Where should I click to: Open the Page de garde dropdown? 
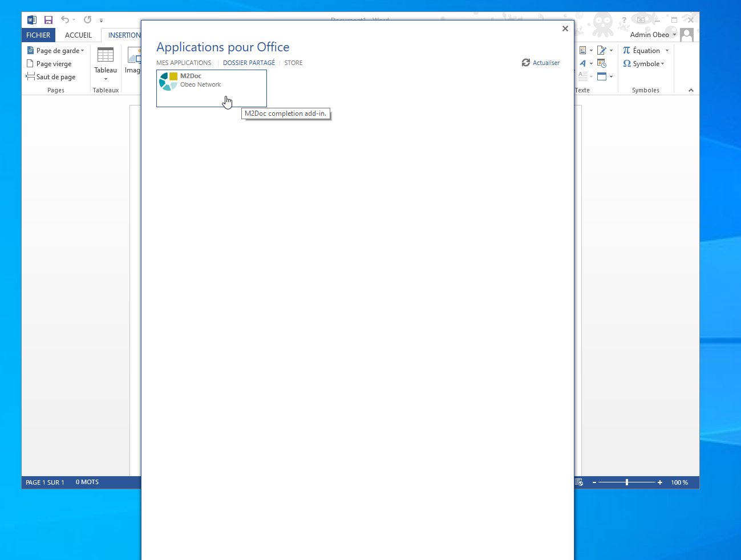pos(56,51)
